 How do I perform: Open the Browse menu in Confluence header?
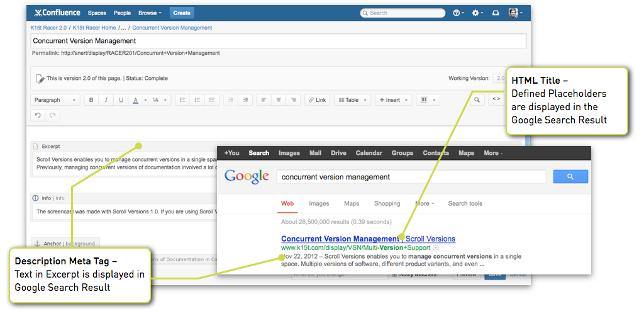(x=150, y=13)
